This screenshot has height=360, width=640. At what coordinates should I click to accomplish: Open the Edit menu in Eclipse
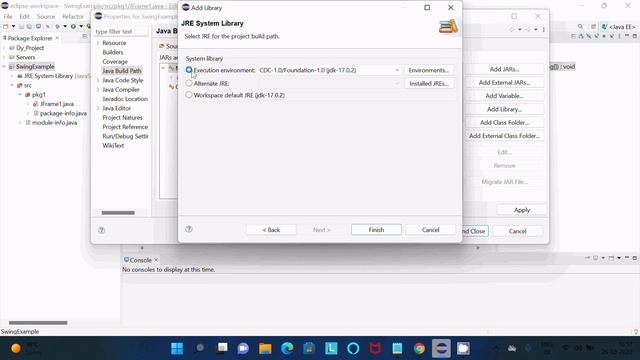tap(24, 16)
